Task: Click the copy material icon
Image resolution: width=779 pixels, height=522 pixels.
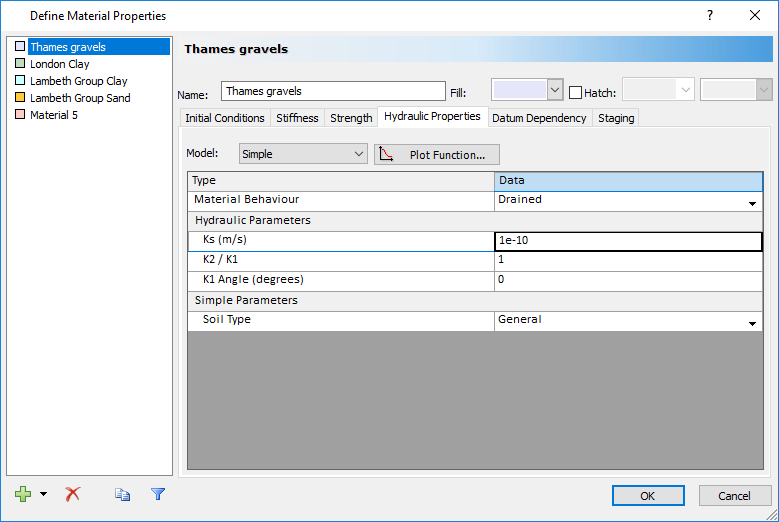Action: point(122,494)
